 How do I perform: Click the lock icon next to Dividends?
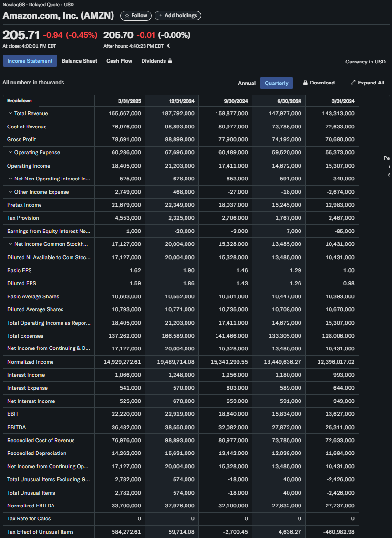pyautogui.click(x=170, y=61)
